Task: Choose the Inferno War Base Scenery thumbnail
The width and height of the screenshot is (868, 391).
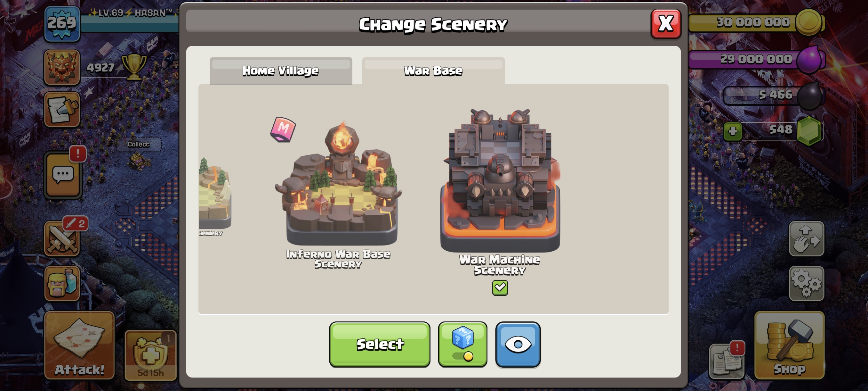Action: [339, 182]
